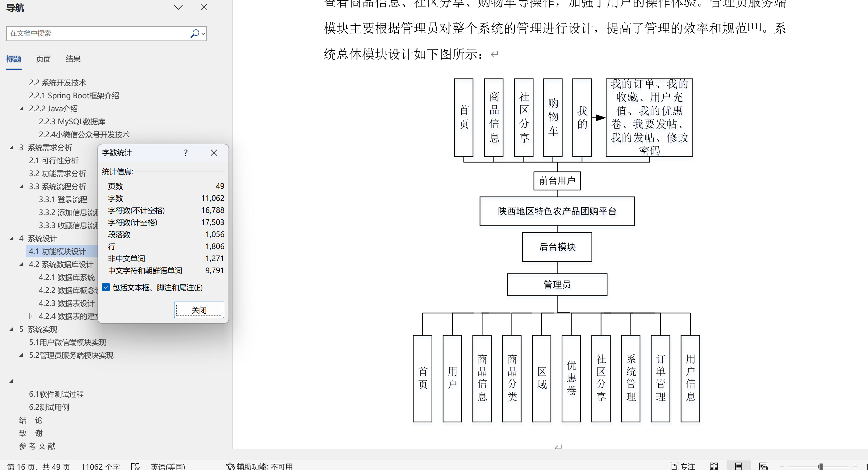Click the 订单管理 box in diagram

pos(660,378)
